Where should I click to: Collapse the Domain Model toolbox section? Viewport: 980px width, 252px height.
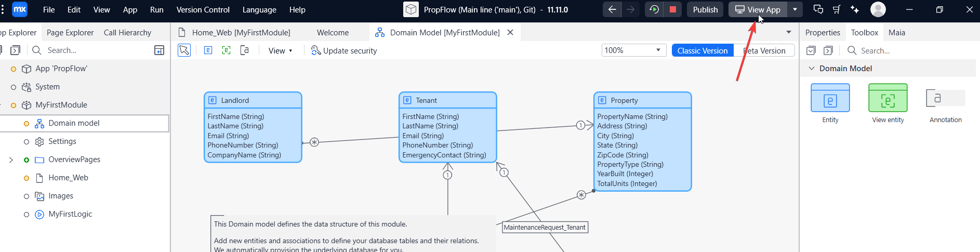812,69
